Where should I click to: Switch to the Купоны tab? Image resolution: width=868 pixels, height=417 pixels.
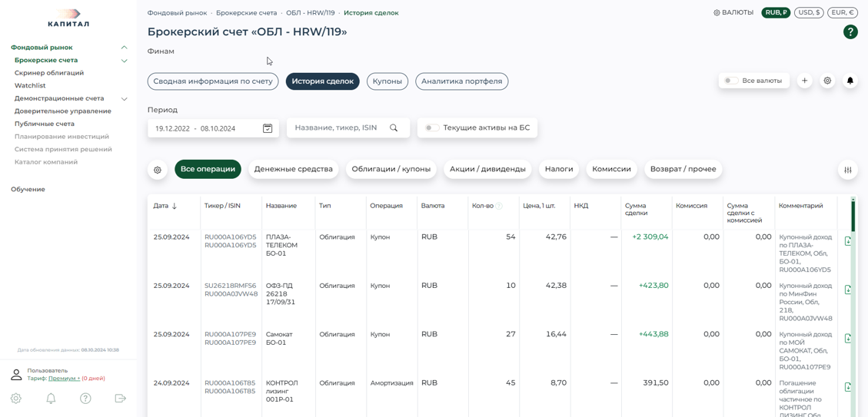(x=387, y=81)
